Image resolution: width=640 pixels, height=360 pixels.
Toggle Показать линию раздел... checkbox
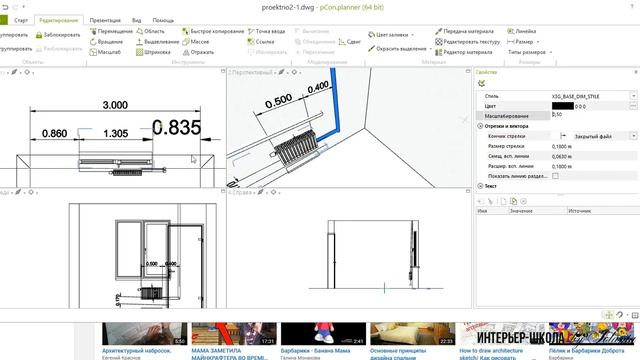[555, 176]
